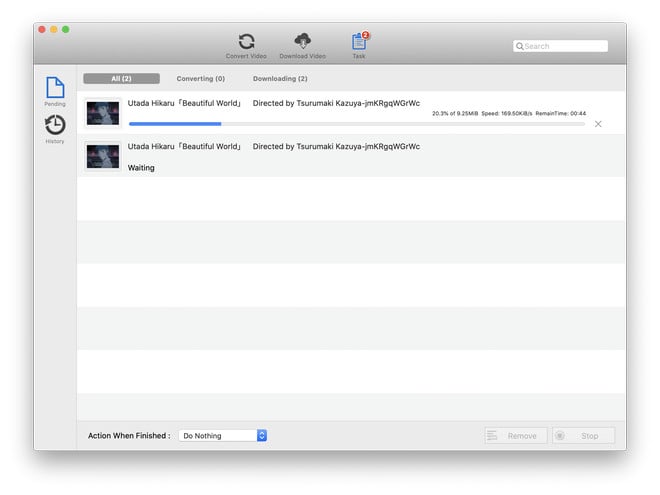
Task: Click the Action When Finished label
Action: coord(129,436)
